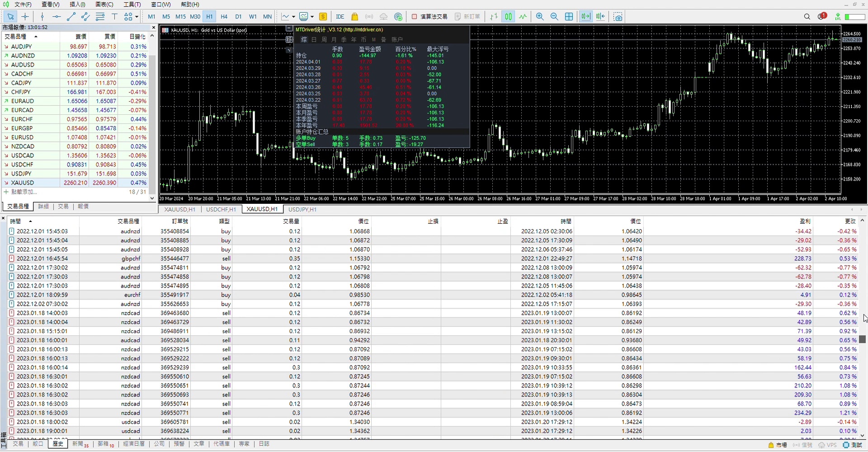Open the MQL5 Market shopping bag icon

(354, 17)
